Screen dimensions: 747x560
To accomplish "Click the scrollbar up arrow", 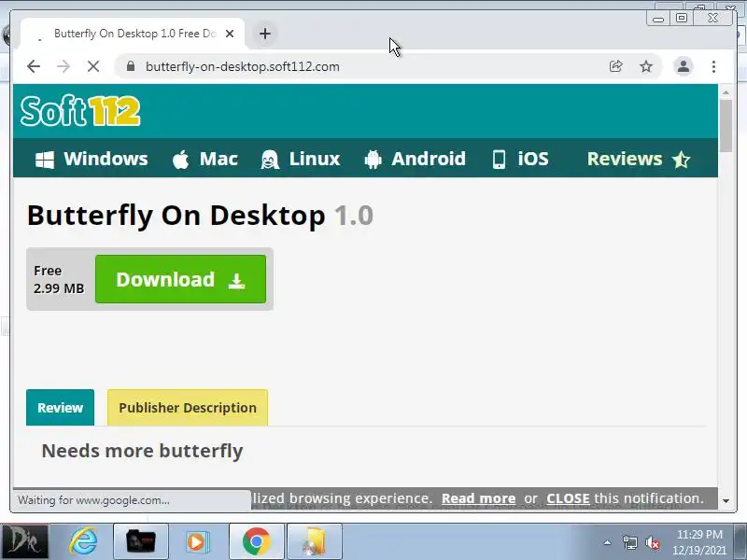I will [726, 92].
